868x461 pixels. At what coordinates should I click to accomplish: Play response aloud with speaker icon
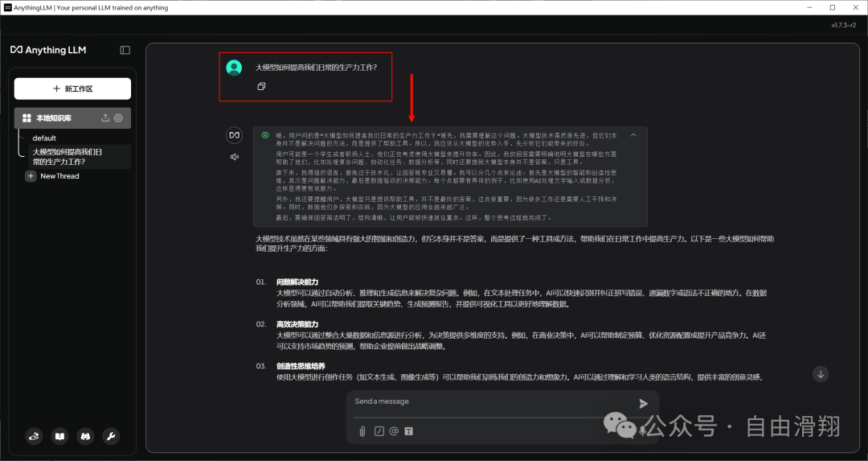(235, 157)
